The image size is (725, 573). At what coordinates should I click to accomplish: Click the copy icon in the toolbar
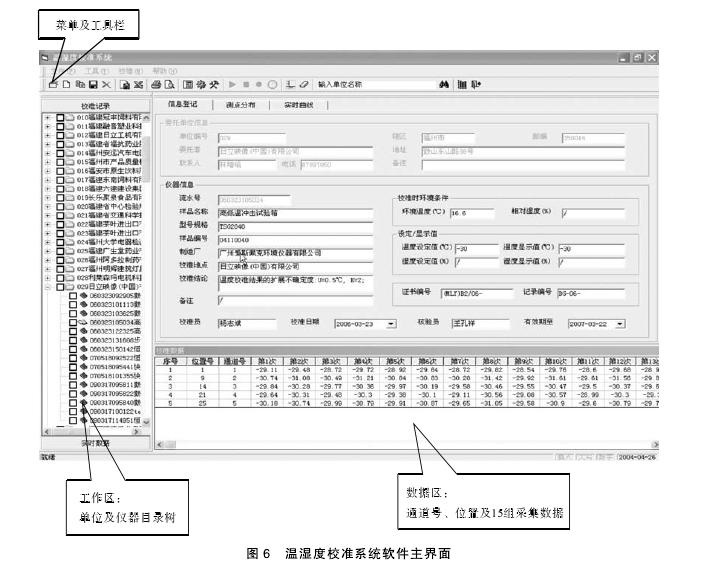click(80, 84)
